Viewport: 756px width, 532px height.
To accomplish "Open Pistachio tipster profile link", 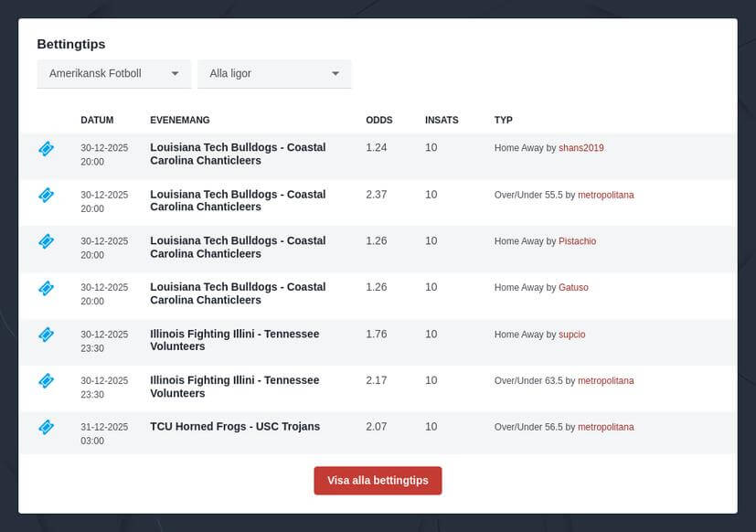I will tap(577, 241).
